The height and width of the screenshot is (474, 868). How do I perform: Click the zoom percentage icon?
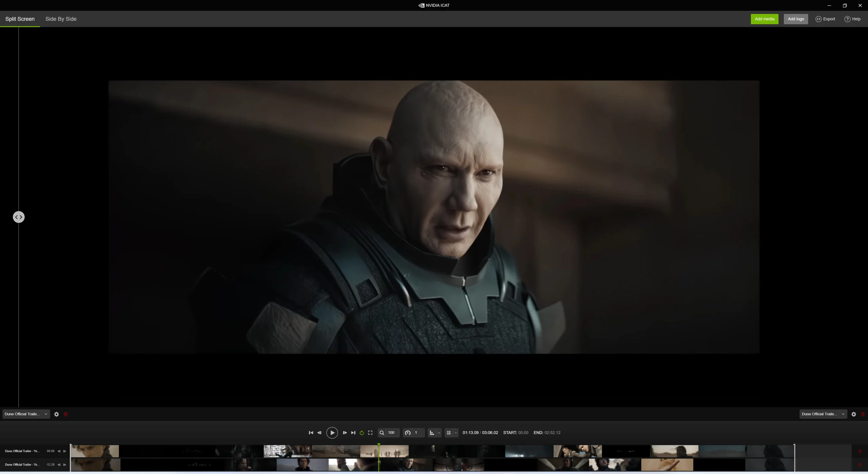point(381,432)
